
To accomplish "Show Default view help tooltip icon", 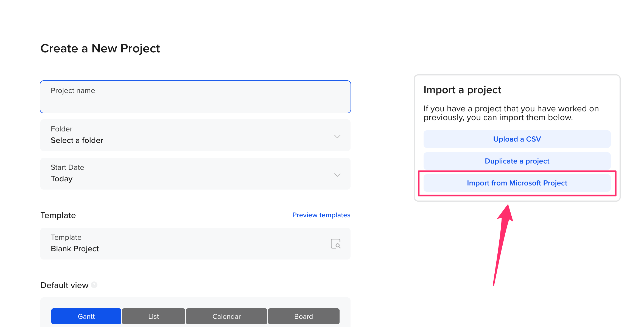I will pyautogui.click(x=94, y=285).
